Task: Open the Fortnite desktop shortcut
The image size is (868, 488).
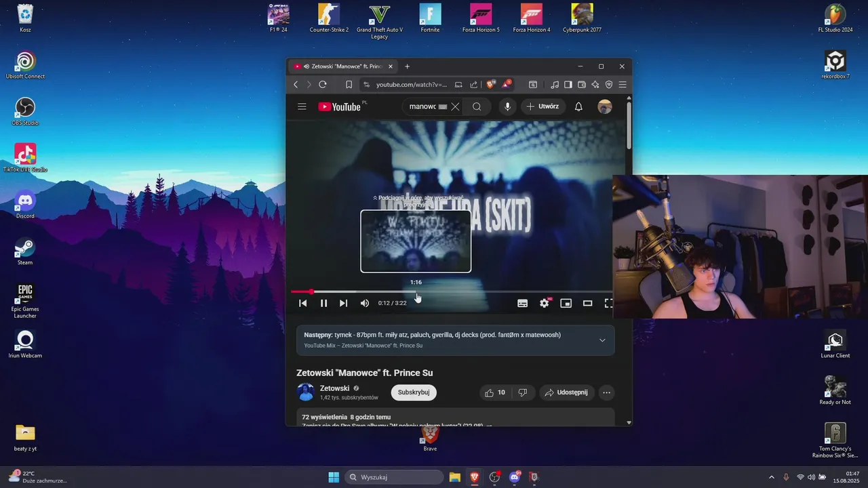Action: pos(430,18)
